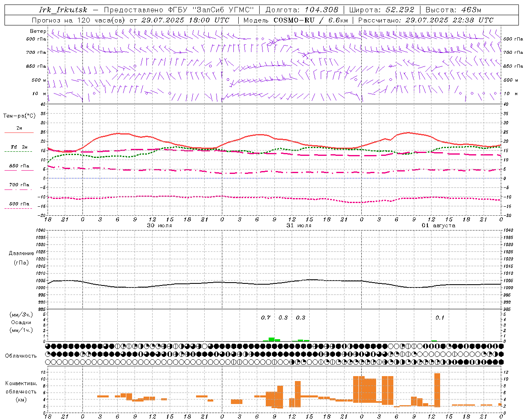
Task: Click the dotted pink line sample under legend "500 гПа"
Action: [x=18, y=209]
